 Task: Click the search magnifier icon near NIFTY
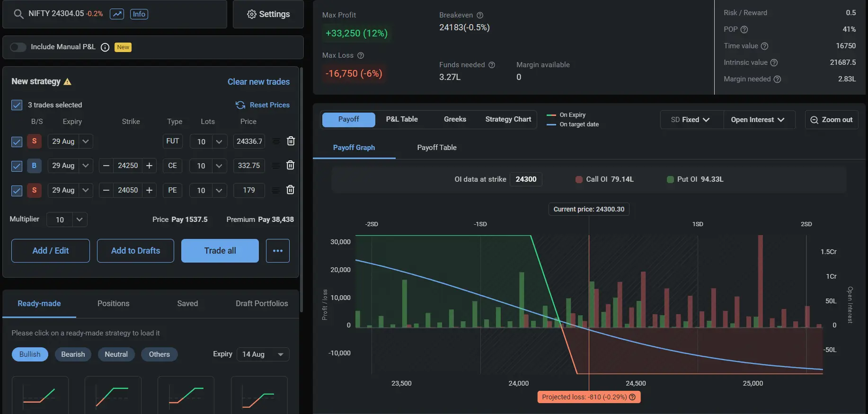(18, 14)
